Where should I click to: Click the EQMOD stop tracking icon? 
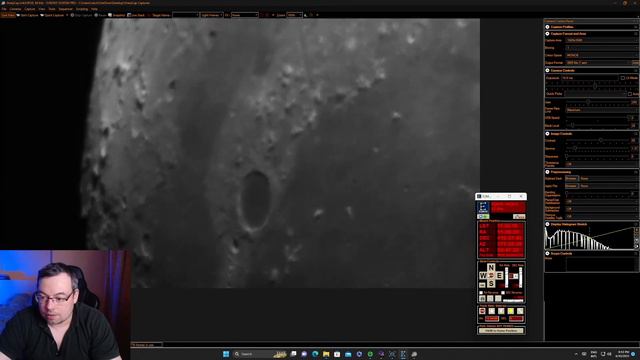pyautogui.click(x=482, y=311)
